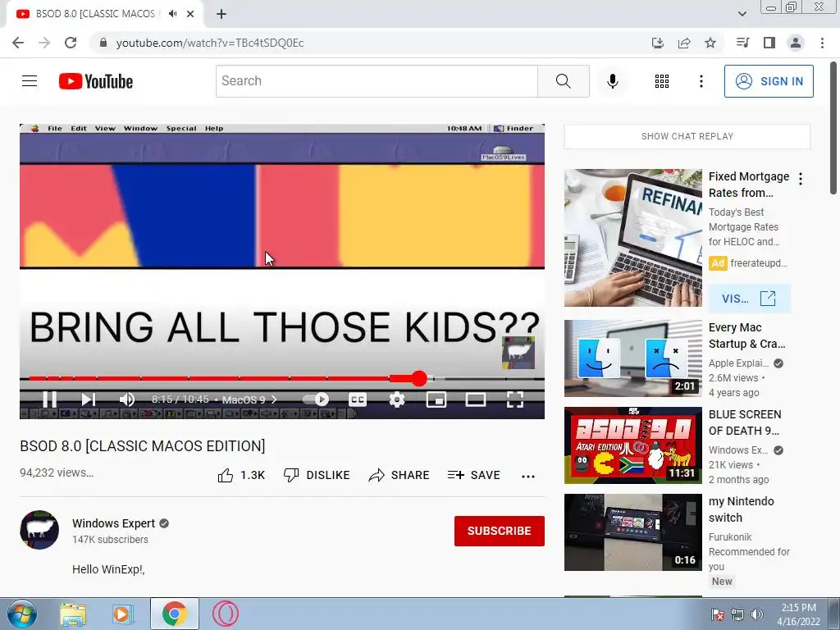
Task: Open the Every Mac Startup video thumbnail
Action: (x=632, y=358)
